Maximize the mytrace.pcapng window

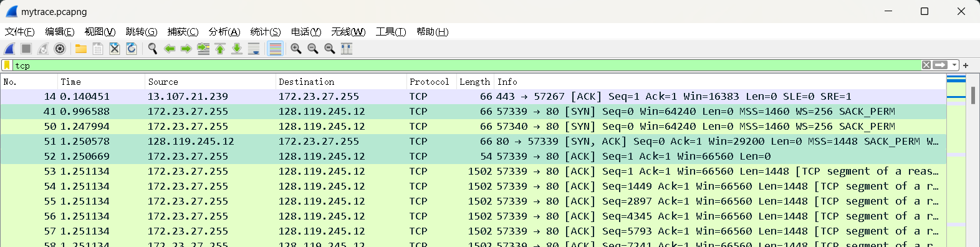pyautogui.click(x=925, y=11)
